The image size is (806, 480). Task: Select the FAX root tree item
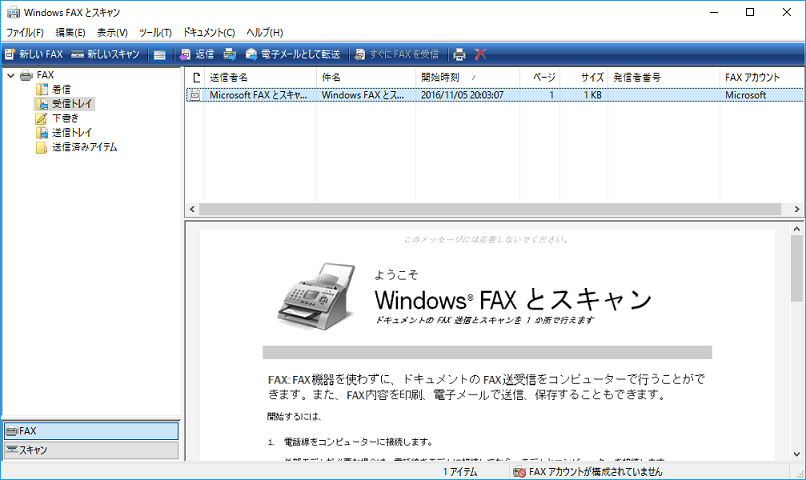(45, 75)
